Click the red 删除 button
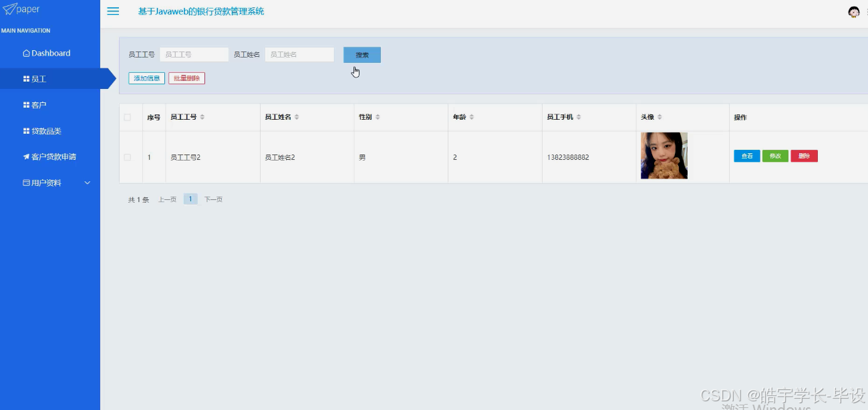 tap(804, 156)
